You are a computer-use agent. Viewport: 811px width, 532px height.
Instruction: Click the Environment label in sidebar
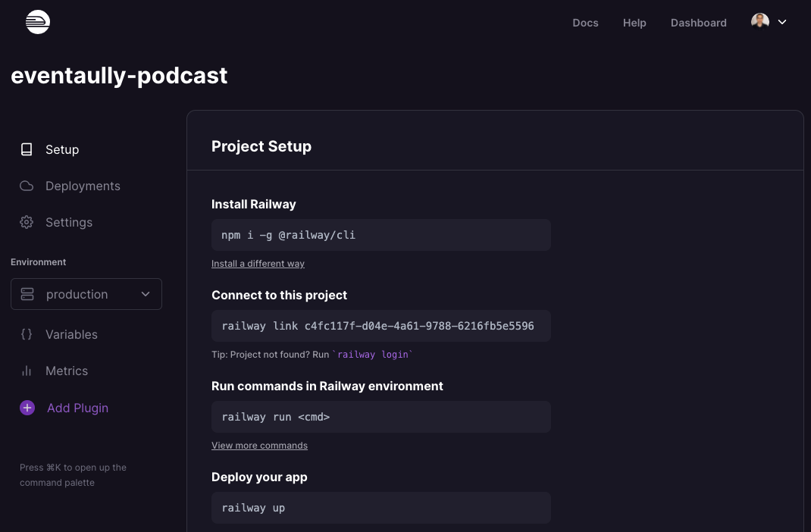pyautogui.click(x=38, y=262)
